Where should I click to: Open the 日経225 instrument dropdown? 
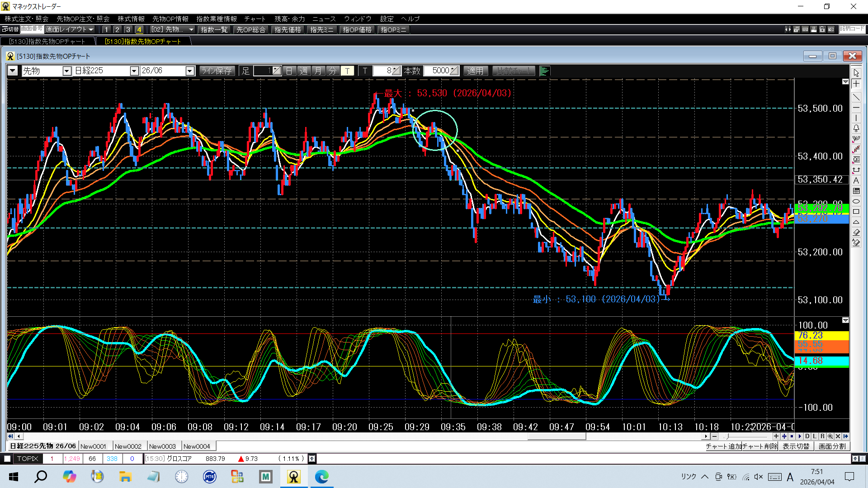[134, 71]
